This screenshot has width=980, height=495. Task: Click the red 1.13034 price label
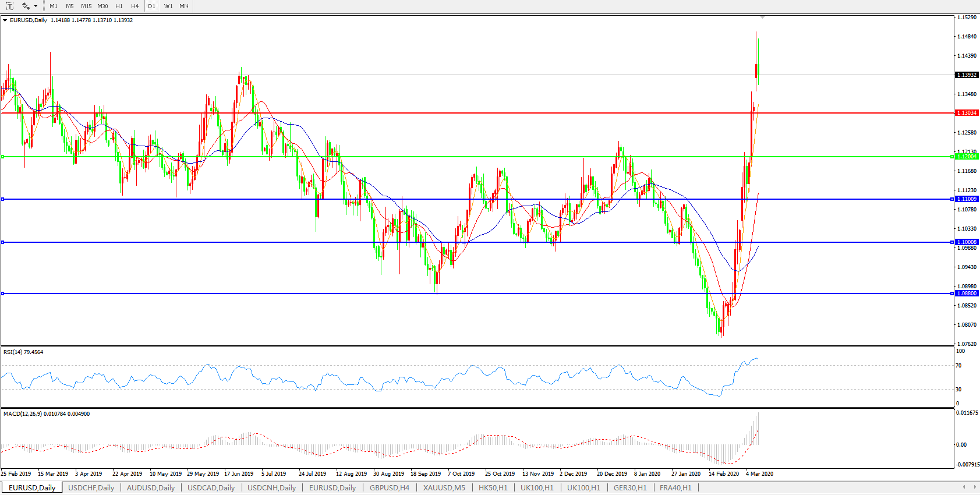pos(967,113)
